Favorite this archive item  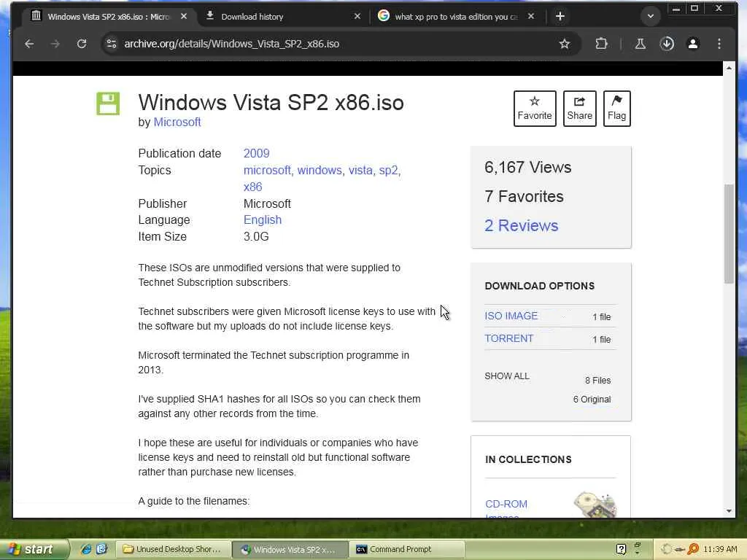tap(535, 109)
